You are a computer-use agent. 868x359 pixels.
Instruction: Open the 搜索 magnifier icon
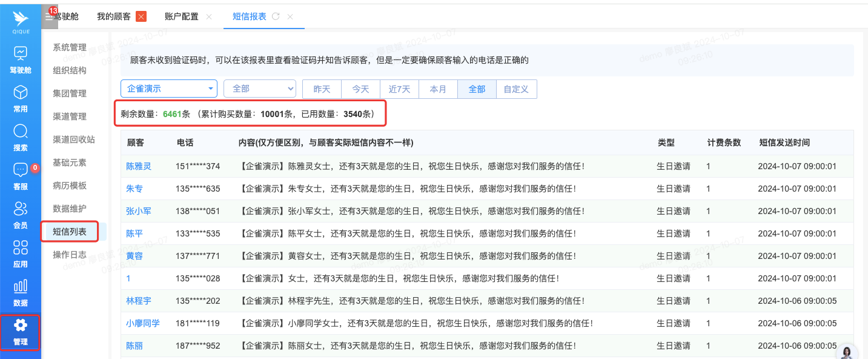pos(21,132)
